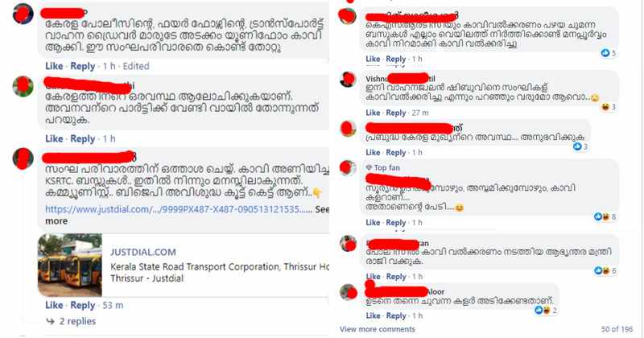Click the haha reaction icon showing 3
644x338 pixels.
click(x=605, y=107)
